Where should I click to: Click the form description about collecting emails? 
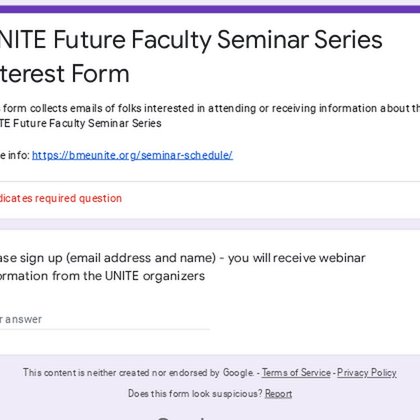(210, 116)
